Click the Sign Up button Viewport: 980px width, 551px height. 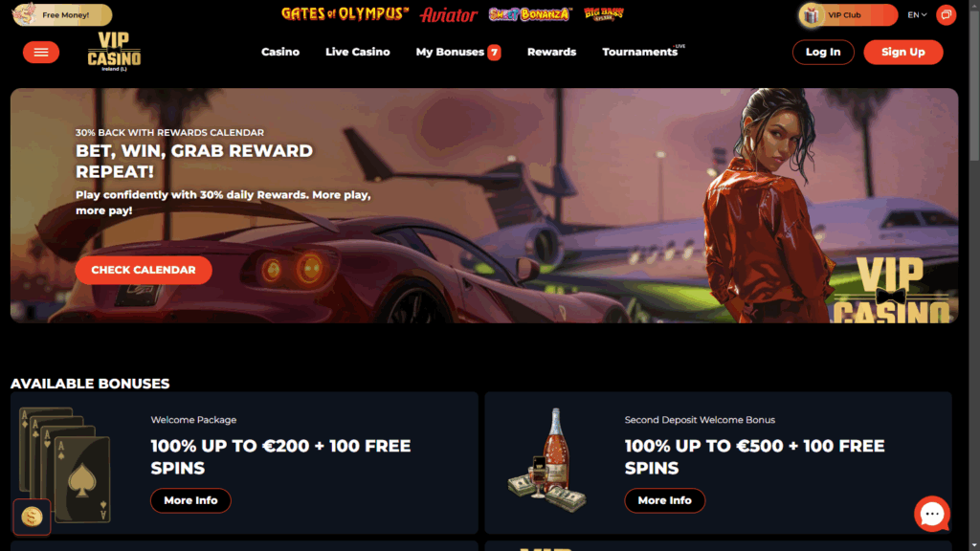(902, 52)
